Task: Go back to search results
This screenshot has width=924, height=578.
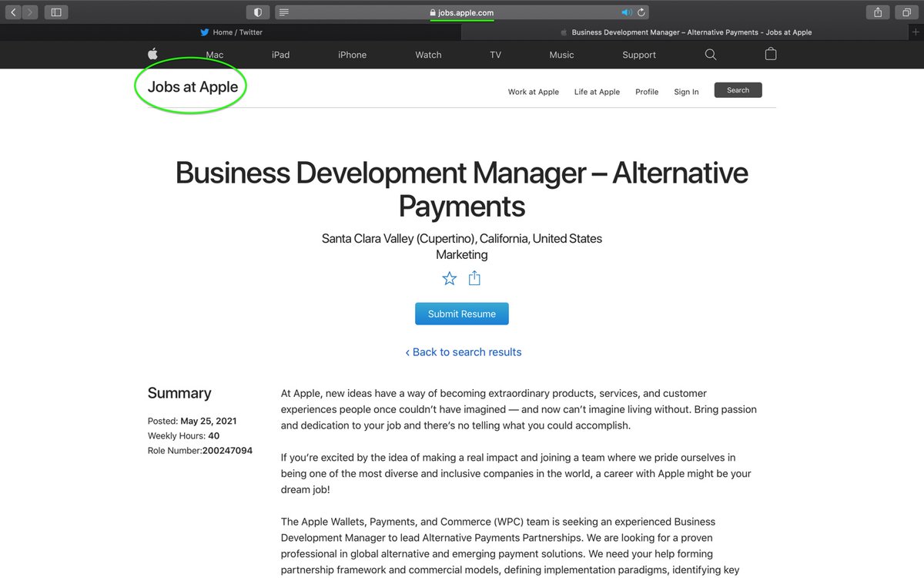Action: (x=464, y=352)
